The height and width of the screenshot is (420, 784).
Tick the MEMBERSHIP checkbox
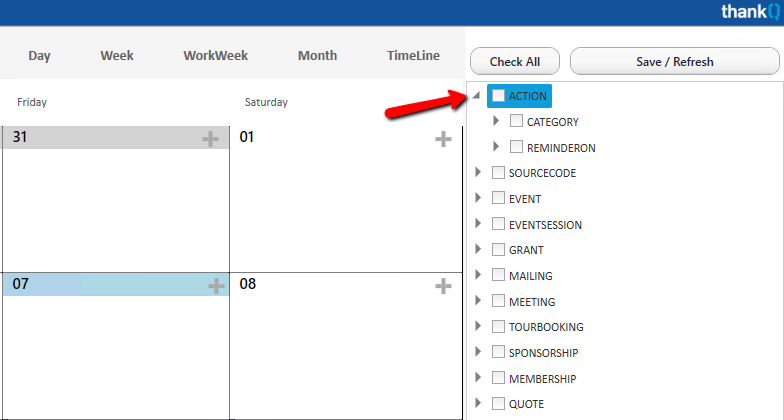point(498,378)
